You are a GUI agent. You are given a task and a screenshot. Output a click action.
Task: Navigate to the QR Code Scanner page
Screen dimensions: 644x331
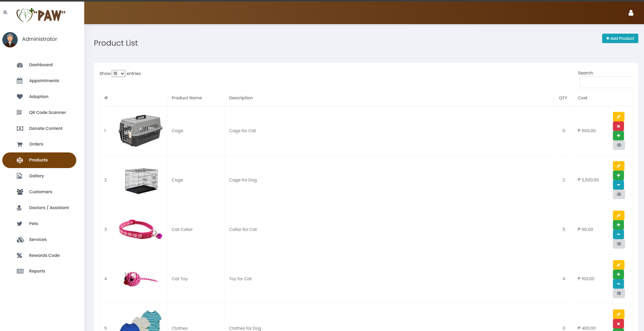click(x=47, y=113)
